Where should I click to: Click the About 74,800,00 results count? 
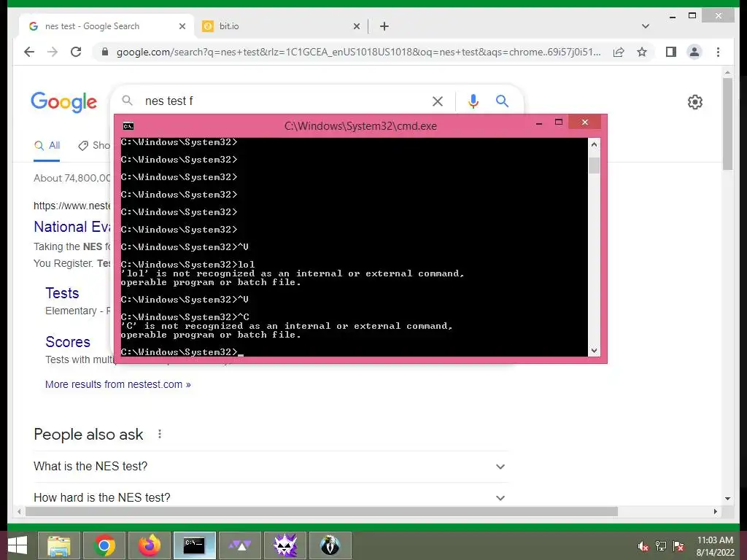72,178
